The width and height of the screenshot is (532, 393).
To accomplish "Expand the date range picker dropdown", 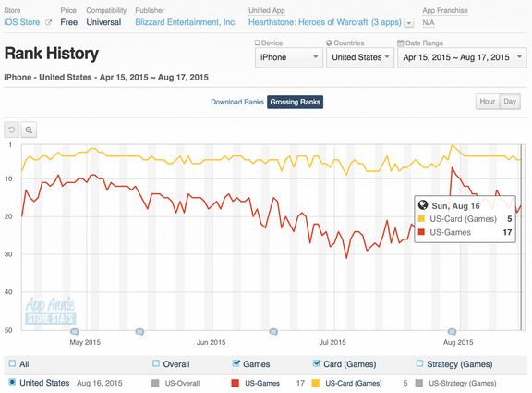I will pyautogui.click(x=462, y=57).
